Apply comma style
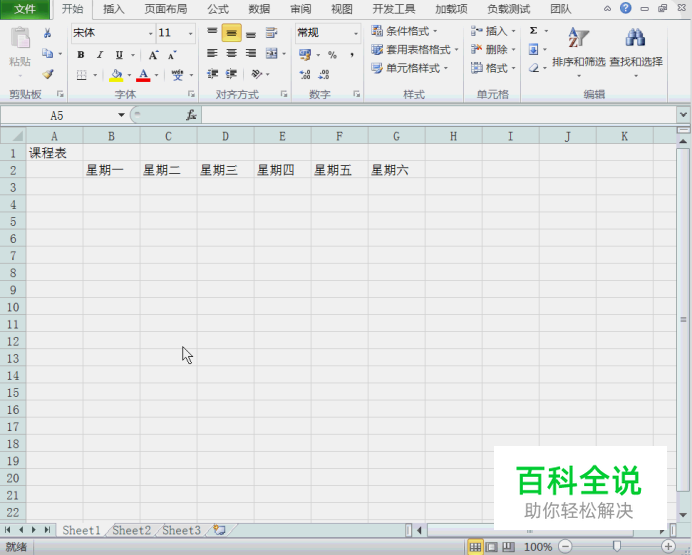The image size is (692, 555). click(x=352, y=55)
